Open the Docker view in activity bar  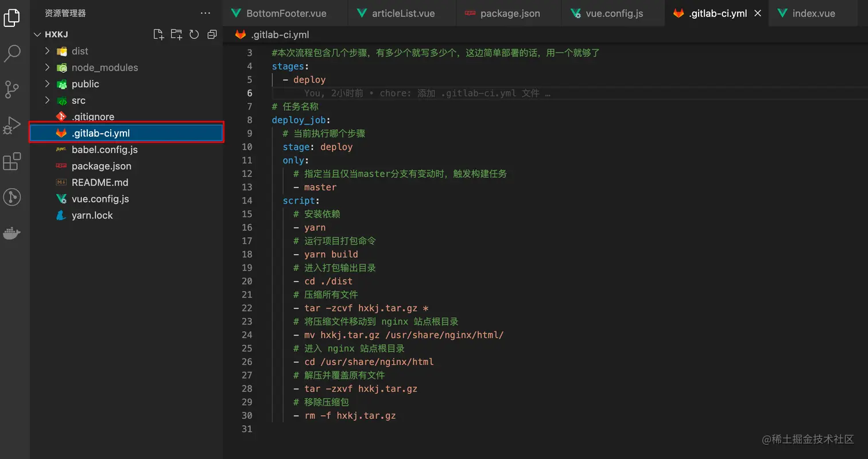tap(12, 234)
